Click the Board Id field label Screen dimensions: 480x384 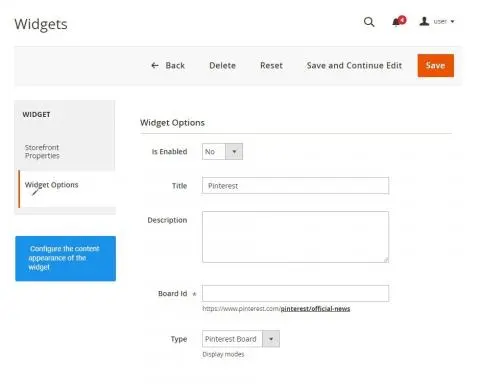[x=172, y=294]
